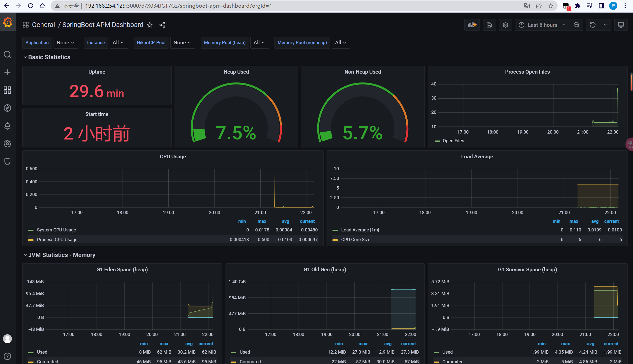Screen dimensions: 633x364
Task: Star the SpringBoot APM Dashboard
Action: [150, 25]
